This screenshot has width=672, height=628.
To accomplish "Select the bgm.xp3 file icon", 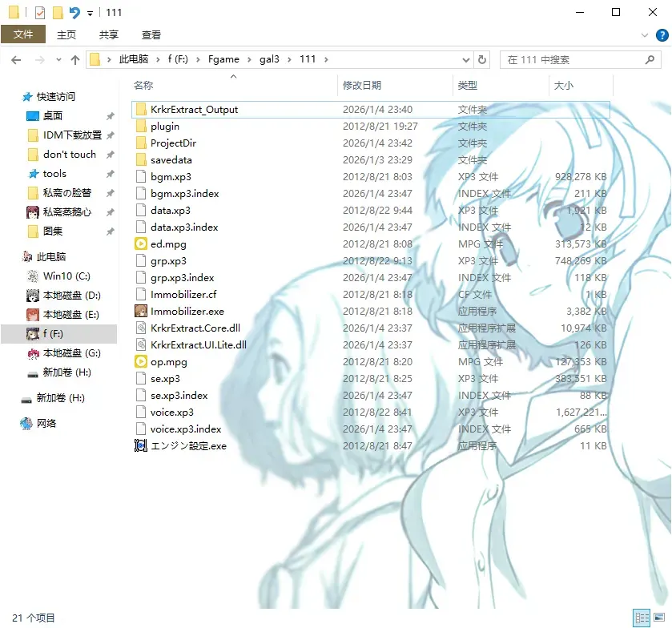I will click(x=141, y=176).
